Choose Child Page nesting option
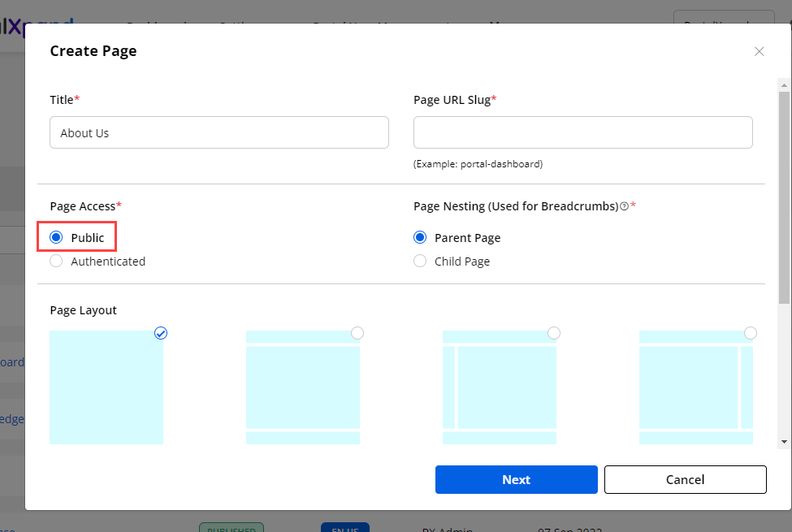The image size is (792, 532). [420, 262]
